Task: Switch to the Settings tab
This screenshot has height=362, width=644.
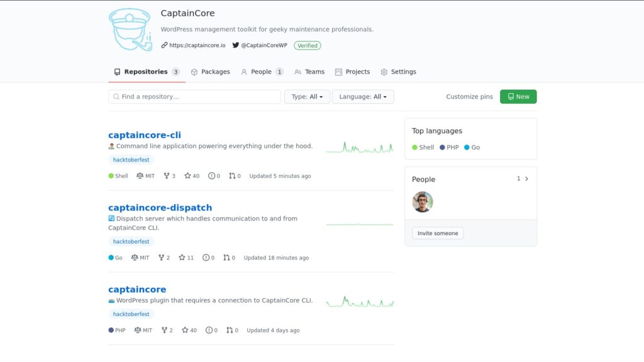Action: click(x=398, y=72)
